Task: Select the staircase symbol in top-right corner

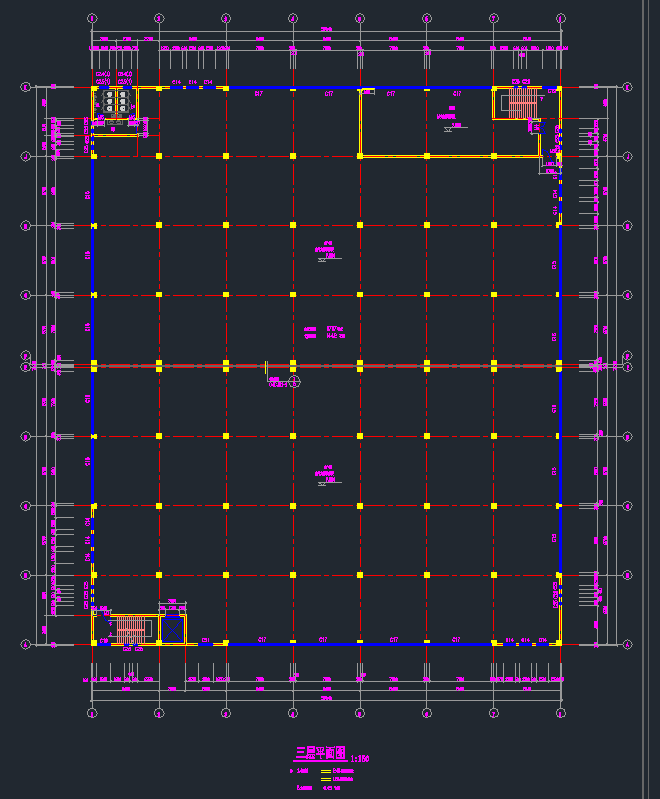Action: click(x=522, y=102)
